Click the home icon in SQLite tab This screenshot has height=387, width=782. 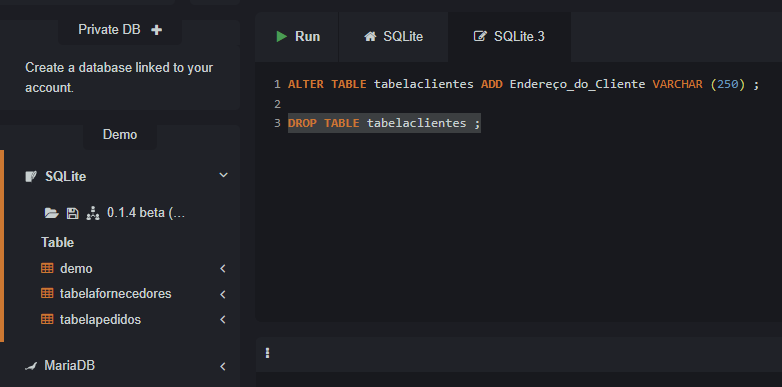click(x=370, y=36)
